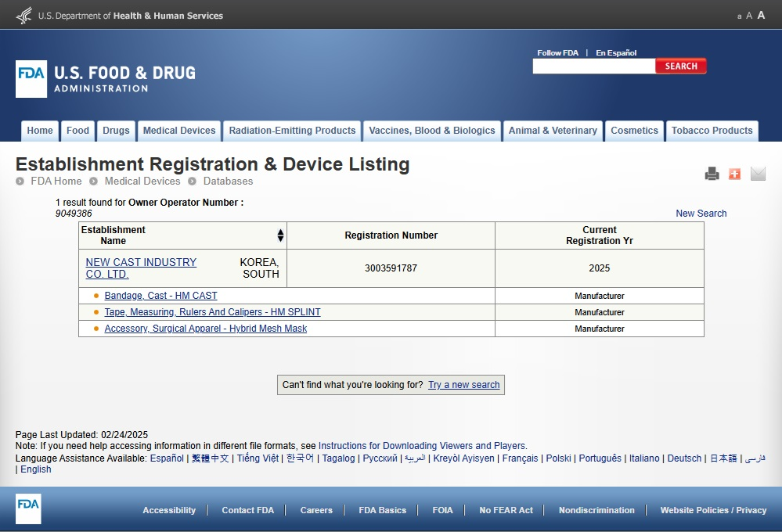Select Italiano language link
Viewport: 782px width, 532px height.
point(644,458)
